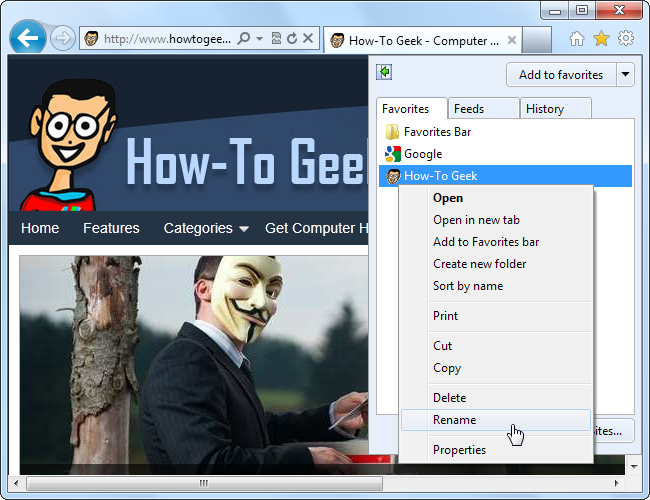This screenshot has height=500, width=650.
Task: Click the How-To Geek site title
Action: click(x=247, y=160)
